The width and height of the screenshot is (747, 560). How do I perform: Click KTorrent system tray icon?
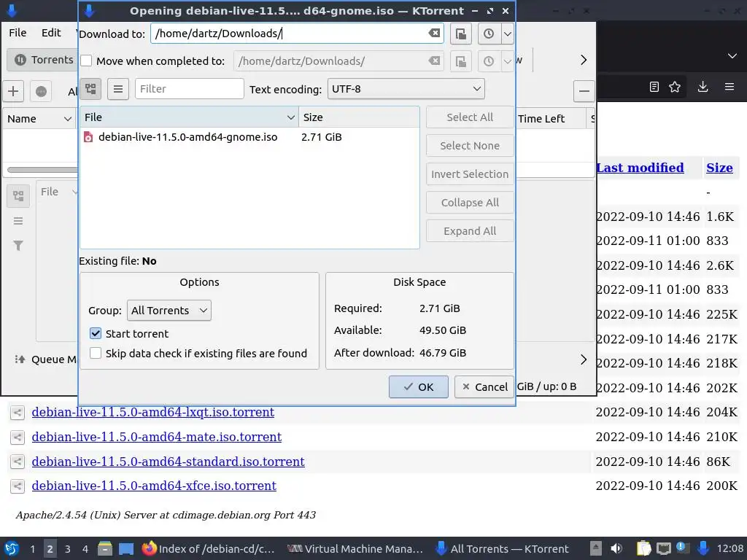(703, 548)
